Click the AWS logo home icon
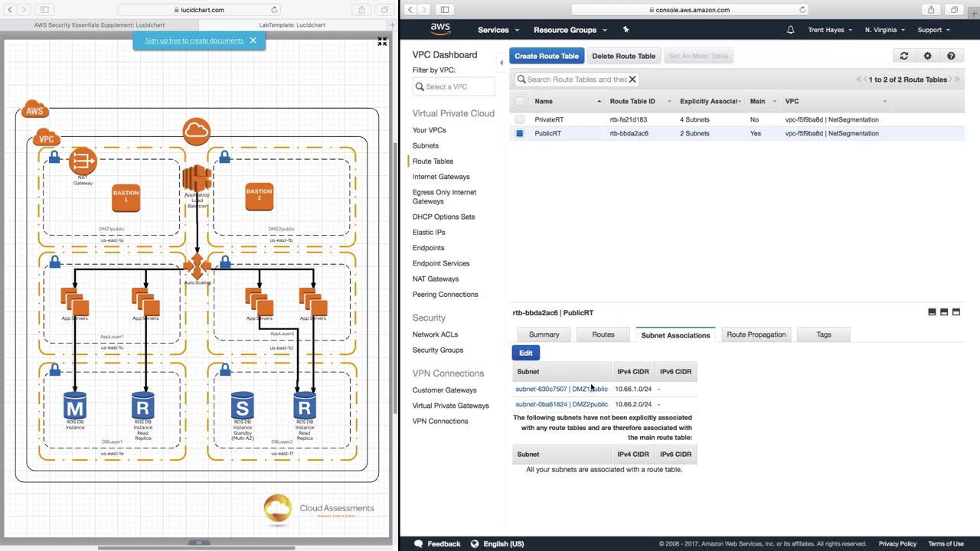Viewport: 980px width, 551px height. (440, 29)
